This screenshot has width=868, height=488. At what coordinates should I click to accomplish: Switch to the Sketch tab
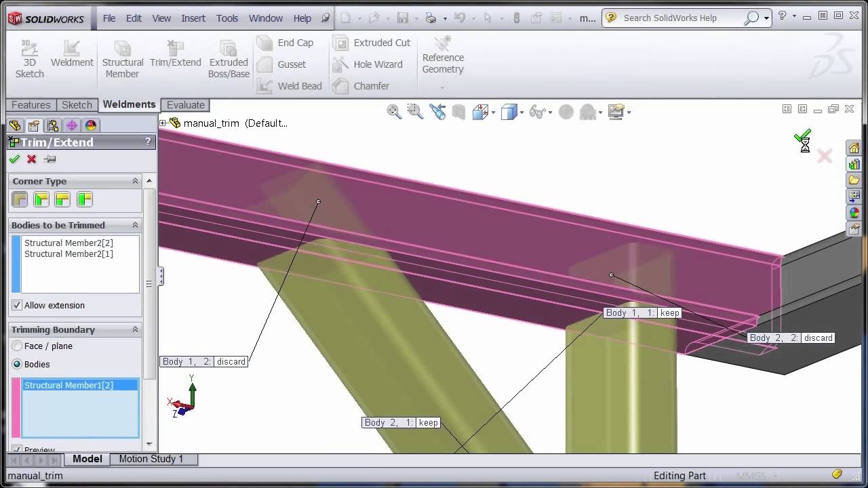tap(77, 105)
